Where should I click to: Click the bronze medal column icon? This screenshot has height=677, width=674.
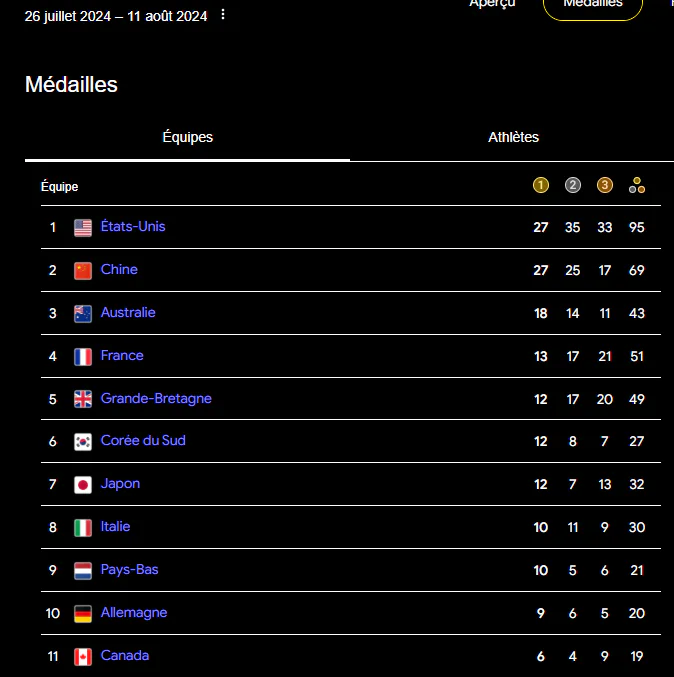click(604, 186)
